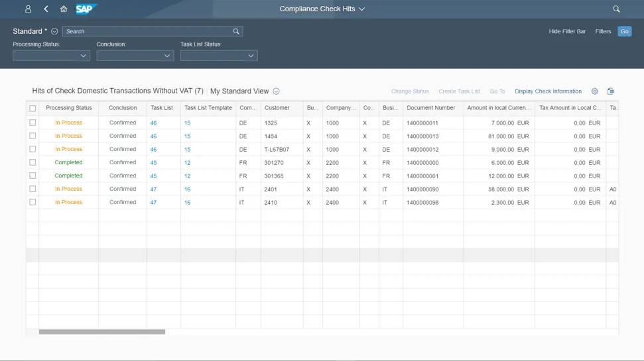Check the row for customer 1325
The image size is (644, 361).
[x=32, y=123]
